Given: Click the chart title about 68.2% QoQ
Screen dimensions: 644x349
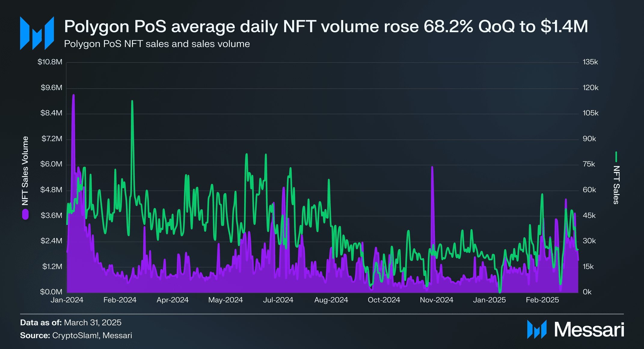Looking at the screenshot, I should tap(326, 26).
